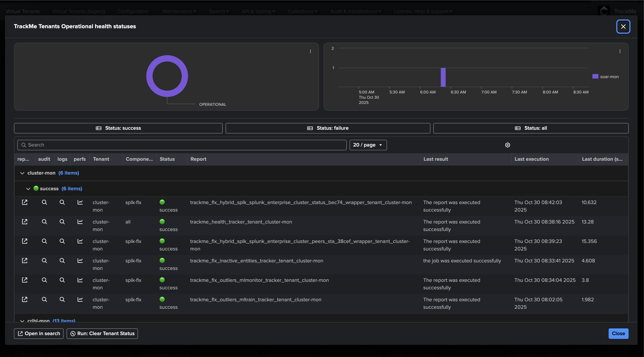The width and height of the screenshot is (644, 357).
Task: Collapse the cluster-mon tenant group
Action: point(22,173)
